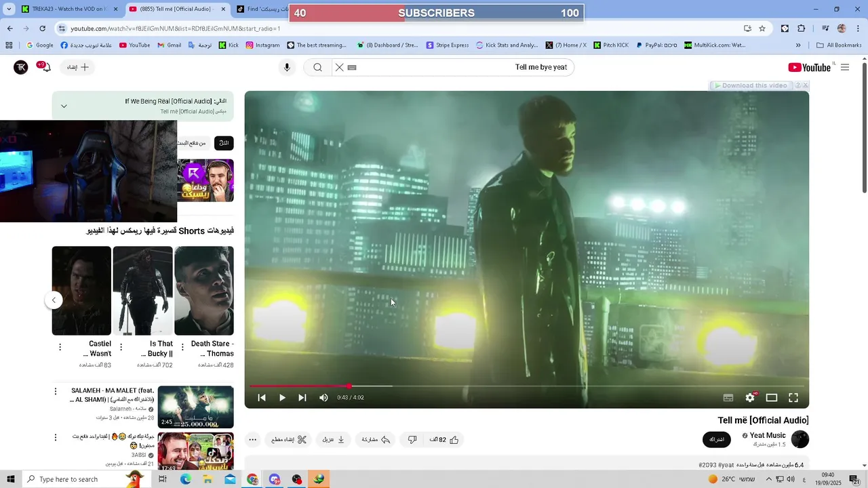Skip to the next video

point(302,398)
